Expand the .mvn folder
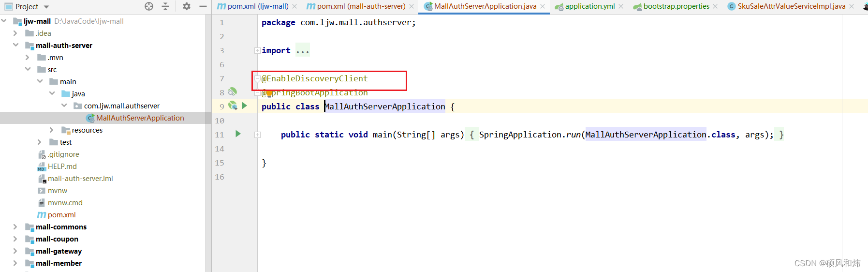Viewport: 868px width, 272px height. click(x=28, y=57)
